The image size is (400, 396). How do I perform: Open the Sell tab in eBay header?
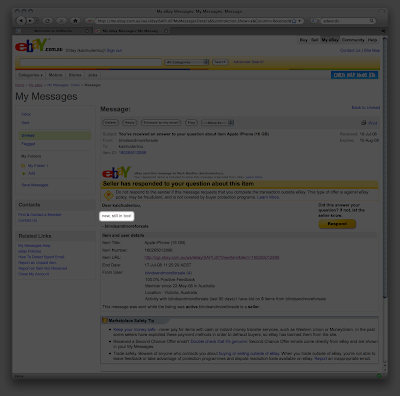point(315,40)
